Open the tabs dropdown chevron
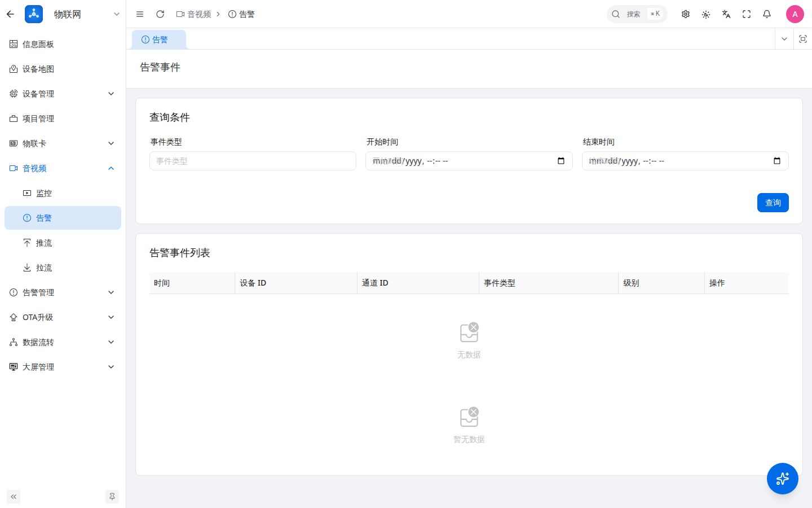812x508 pixels. point(784,39)
